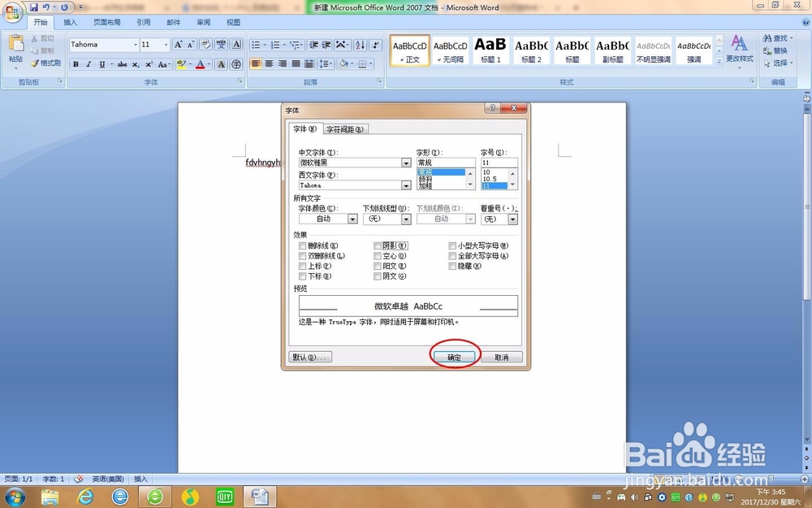The image size is (812, 508).
Task: Open the Review 审阅 ribbon tab
Action: coord(204,22)
